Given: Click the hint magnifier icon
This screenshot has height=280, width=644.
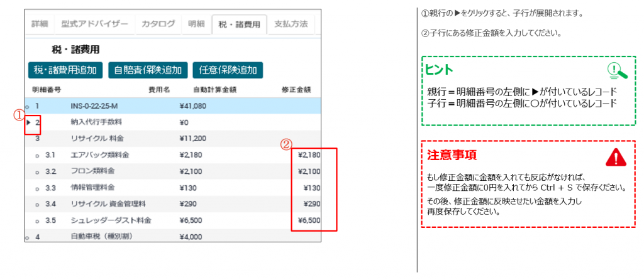Looking at the screenshot, I should click(617, 71).
